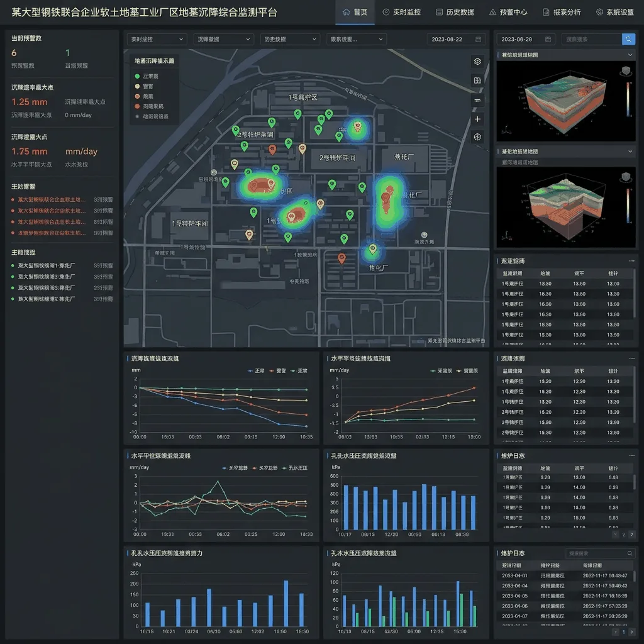This screenshot has height=644, width=644.
Task: Open the 历史数据 dropdown in the filter bar
Action: tap(290, 40)
